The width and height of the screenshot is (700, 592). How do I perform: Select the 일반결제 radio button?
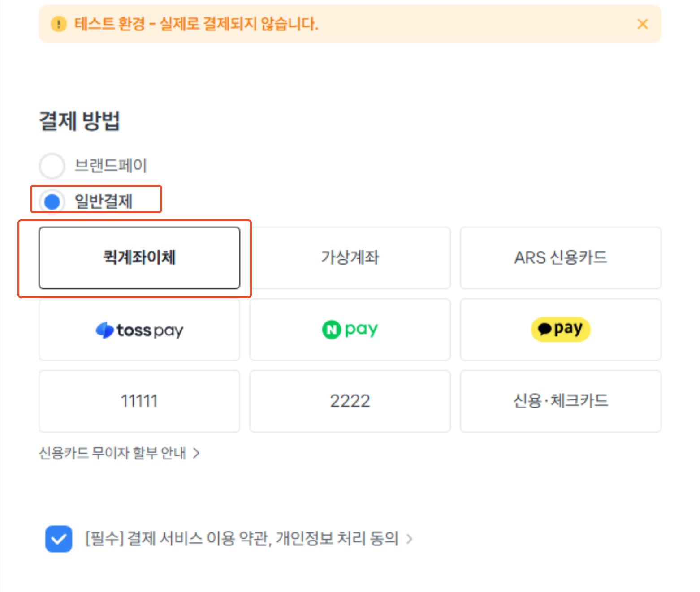[x=52, y=202]
